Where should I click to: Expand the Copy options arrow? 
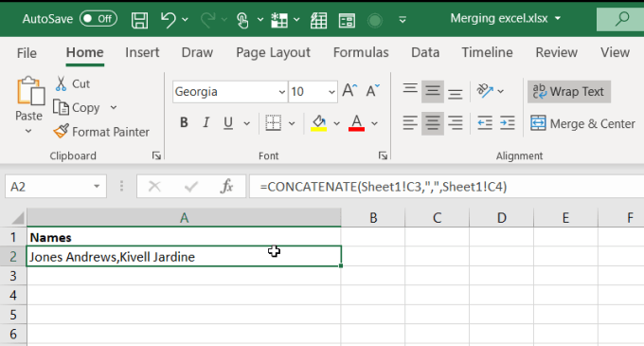(114, 108)
